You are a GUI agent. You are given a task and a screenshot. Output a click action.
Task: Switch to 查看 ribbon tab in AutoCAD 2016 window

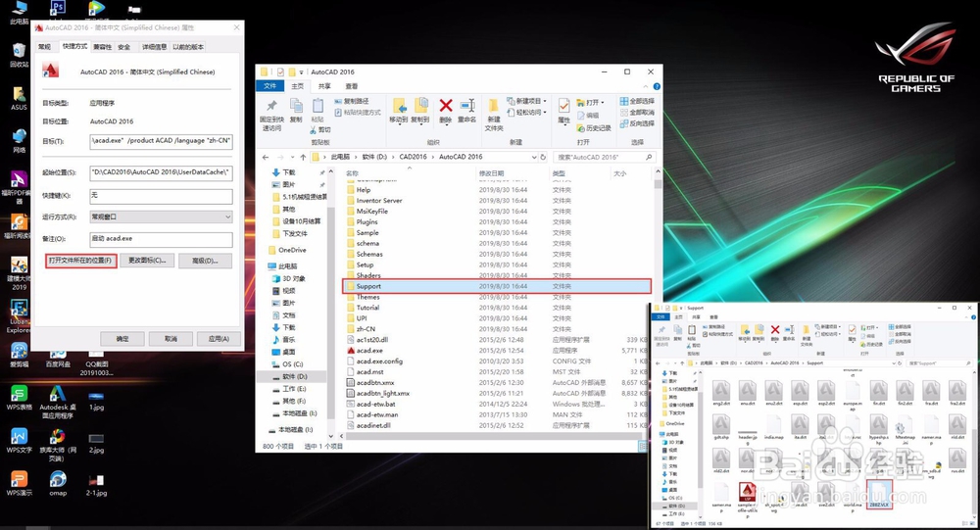pos(352,86)
